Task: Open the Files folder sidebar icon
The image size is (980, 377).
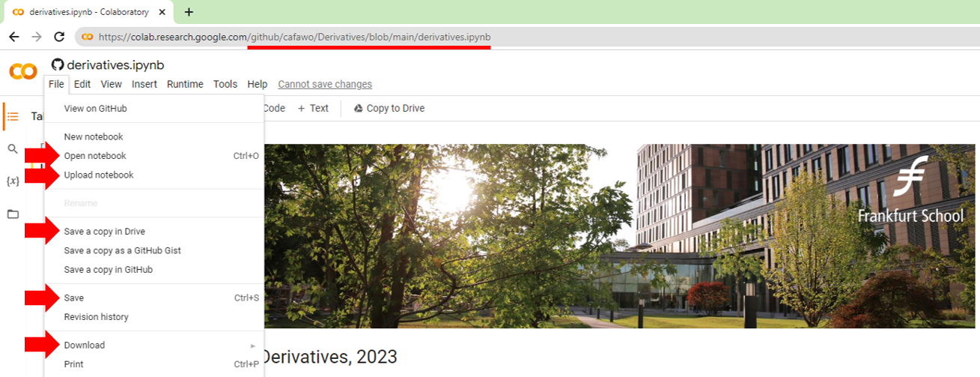Action: tap(13, 214)
